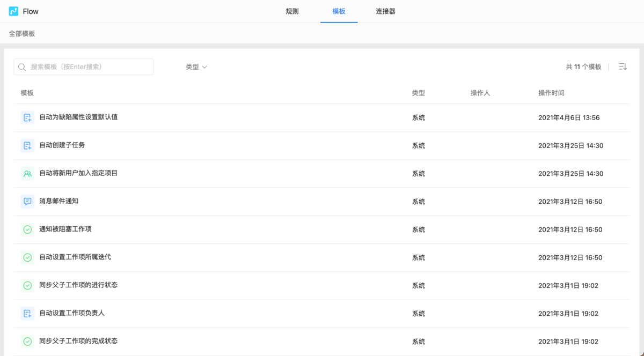
Task: Click the sort order icon
Action: 623,66
